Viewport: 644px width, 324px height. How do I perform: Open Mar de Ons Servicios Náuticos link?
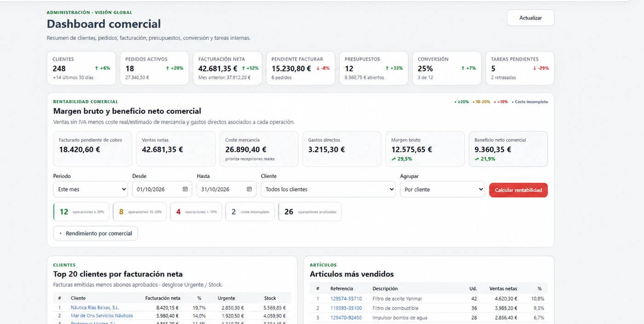pyautogui.click(x=102, y=316)
